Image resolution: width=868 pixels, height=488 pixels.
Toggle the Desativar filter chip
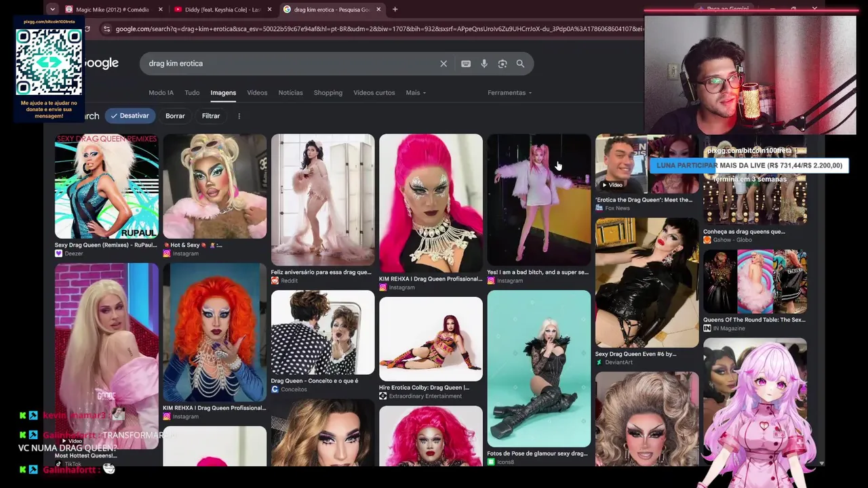coord(129,116)
